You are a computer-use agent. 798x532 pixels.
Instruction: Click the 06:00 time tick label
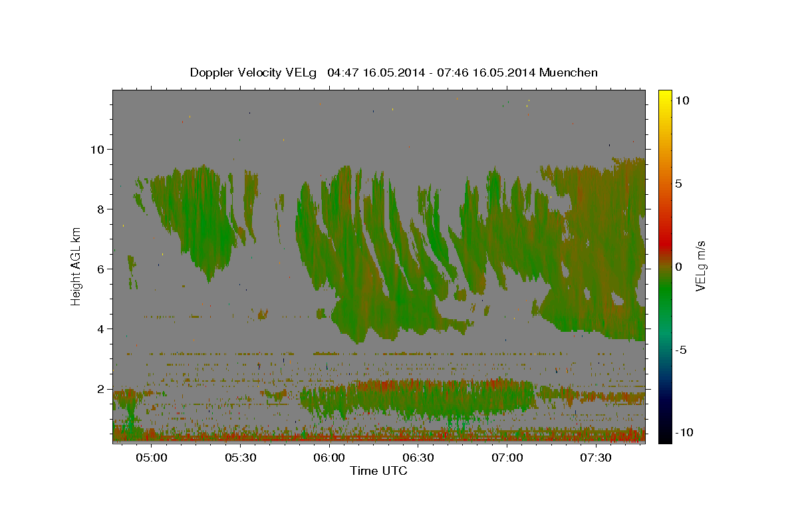329,458
